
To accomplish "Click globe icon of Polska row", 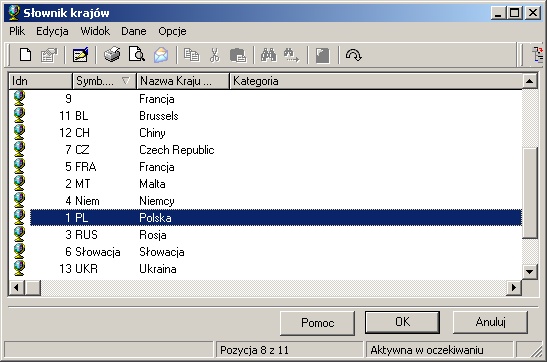I will click(19, 218).
